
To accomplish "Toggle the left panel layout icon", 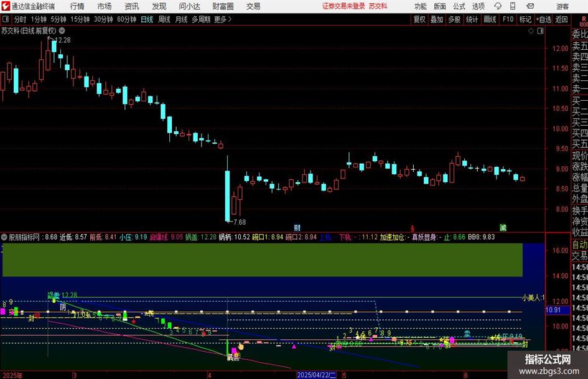I will pos(6,19).
